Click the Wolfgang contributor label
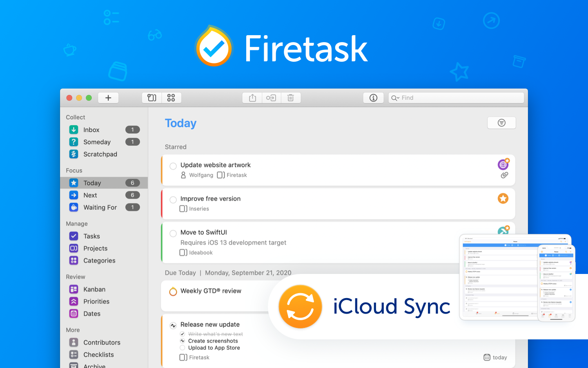This screenshot has height=368, width=588. (197, 175)
